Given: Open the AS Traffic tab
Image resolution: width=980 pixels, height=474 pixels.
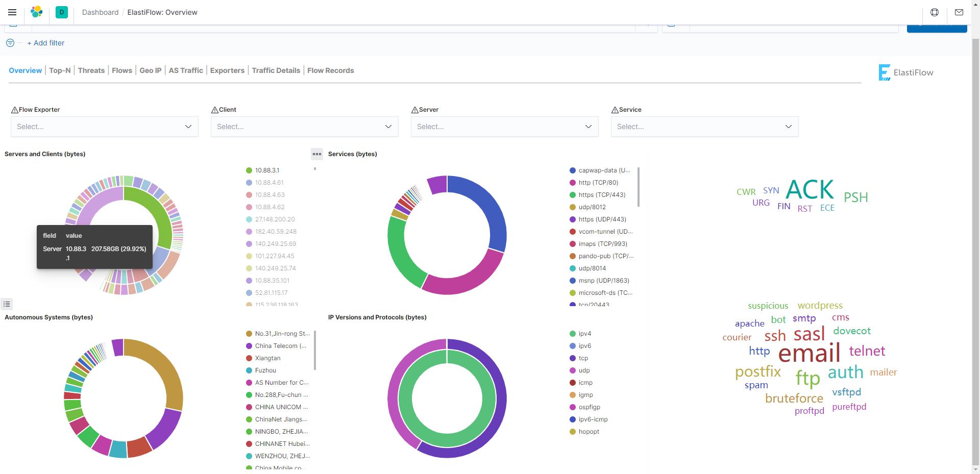Looking at the screenshot, I should click(186, 70).
